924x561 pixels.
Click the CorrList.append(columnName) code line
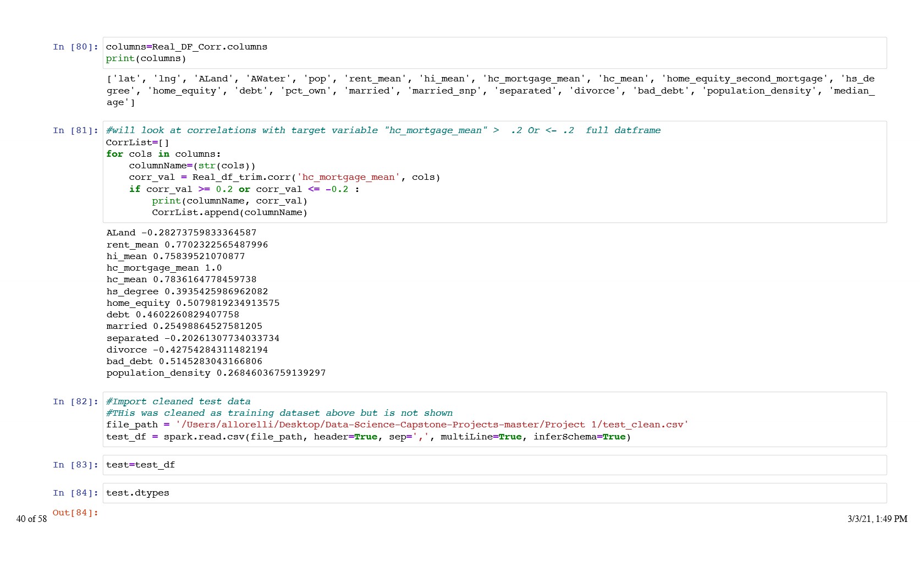coord(229,212)
